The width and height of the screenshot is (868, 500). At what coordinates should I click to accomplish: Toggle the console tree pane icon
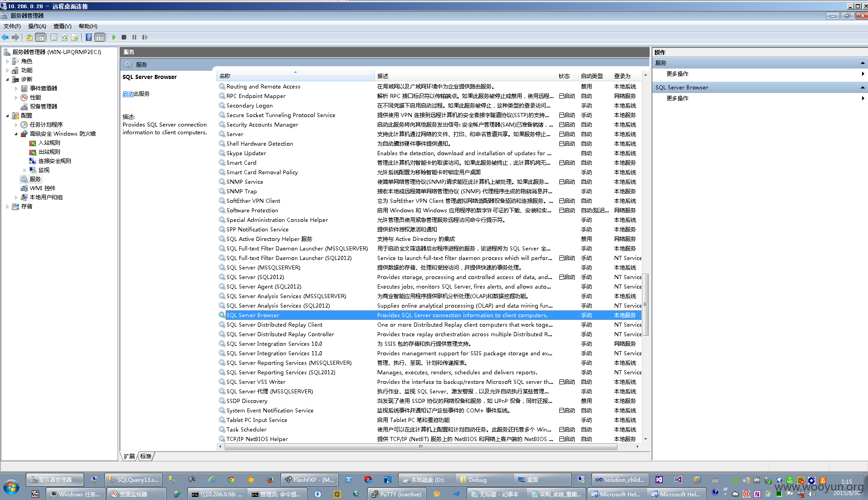[x=40, y=37]
